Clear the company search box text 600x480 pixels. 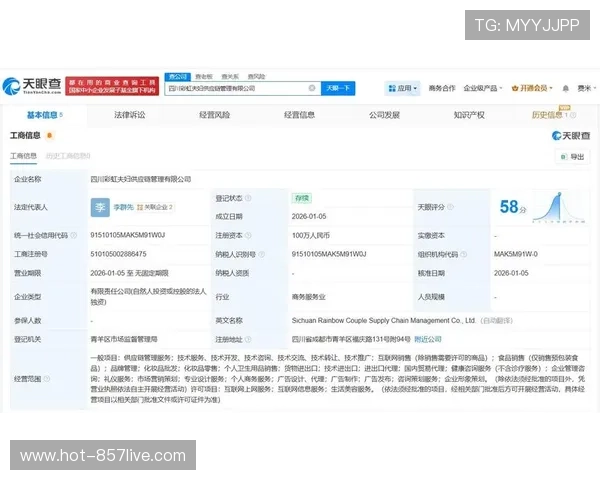(312, 88)
